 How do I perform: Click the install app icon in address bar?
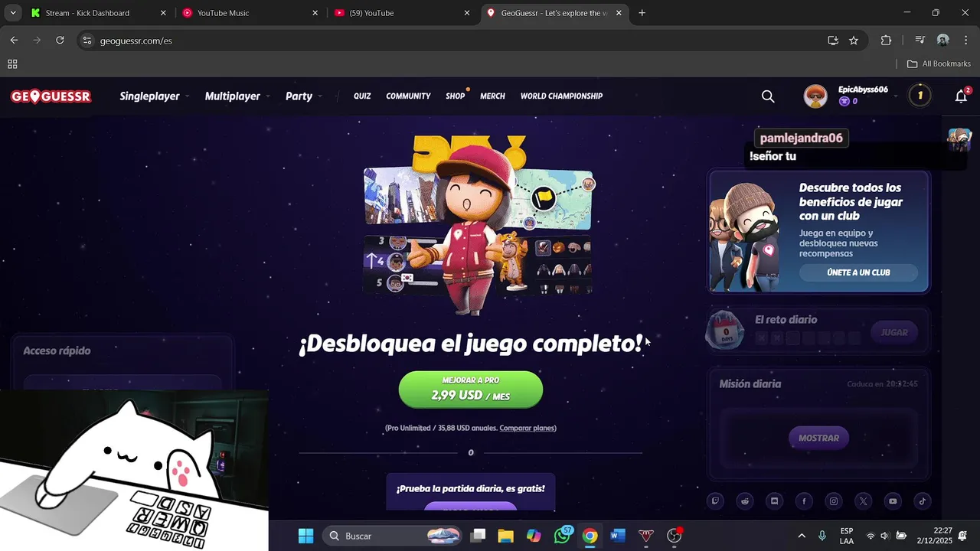[833, 41]
